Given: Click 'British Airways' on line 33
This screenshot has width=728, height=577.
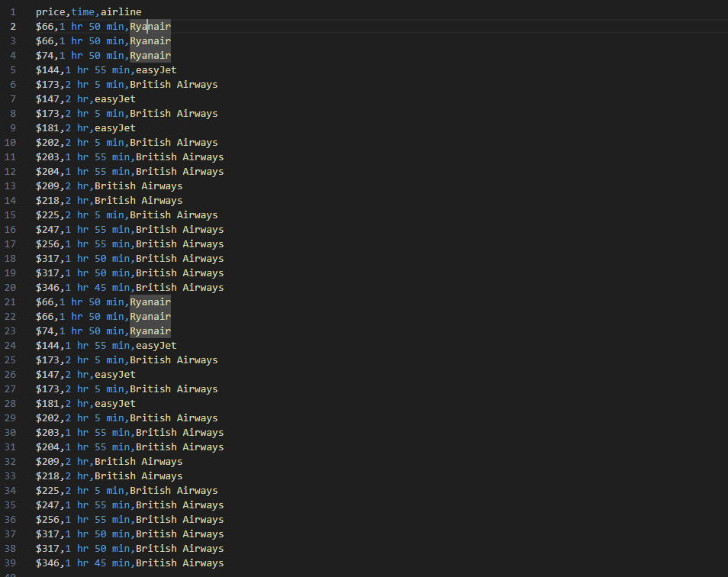Looking at the screenshot, I should click(x=138, y=476).
